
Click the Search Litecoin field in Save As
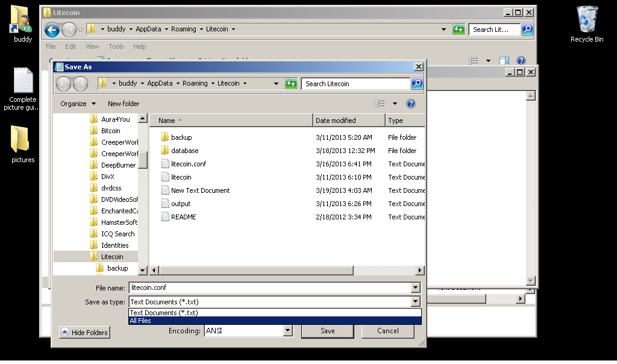coord(355,83)
